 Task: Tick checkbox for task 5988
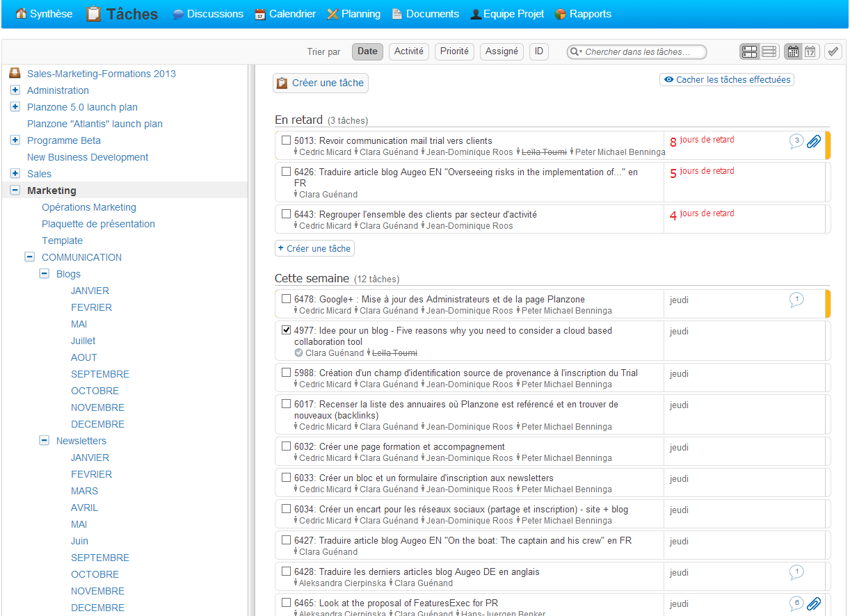point(286,372)
